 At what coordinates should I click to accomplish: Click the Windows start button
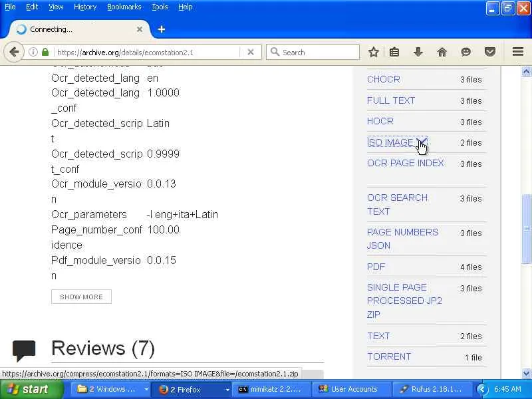pos(31,389)
